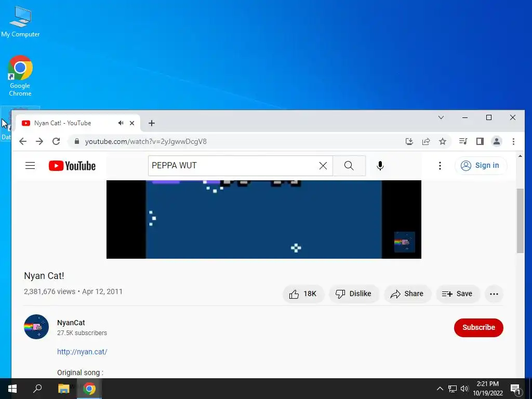
Task: Save the video to a playlist
Action: 457,294
